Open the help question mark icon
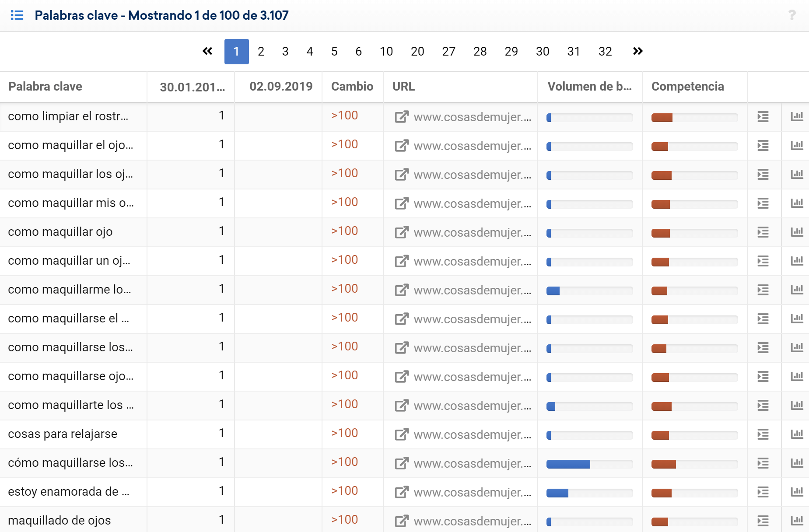Screen dimensions: 809x532 tap(791, 15)
